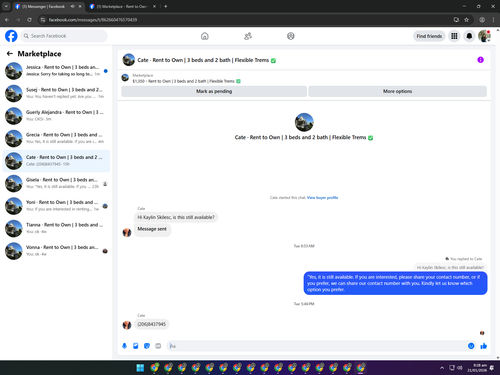Switch to Marketplace - Rent to Own tab
The height and width of the screenshot is (375, 500).
[122, 6]
